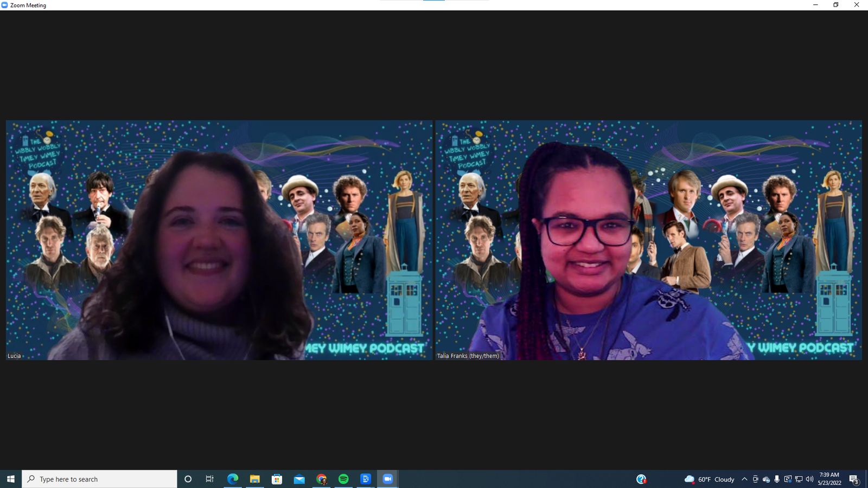Click the Zoom Meeting title bar icon
Screen dimensions: 868x488
click(4, 5)
